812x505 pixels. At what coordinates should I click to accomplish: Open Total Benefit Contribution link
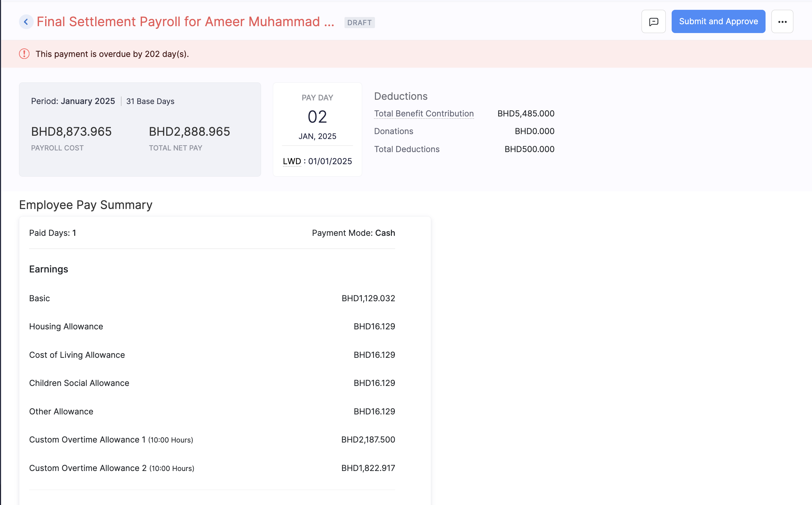424,113
